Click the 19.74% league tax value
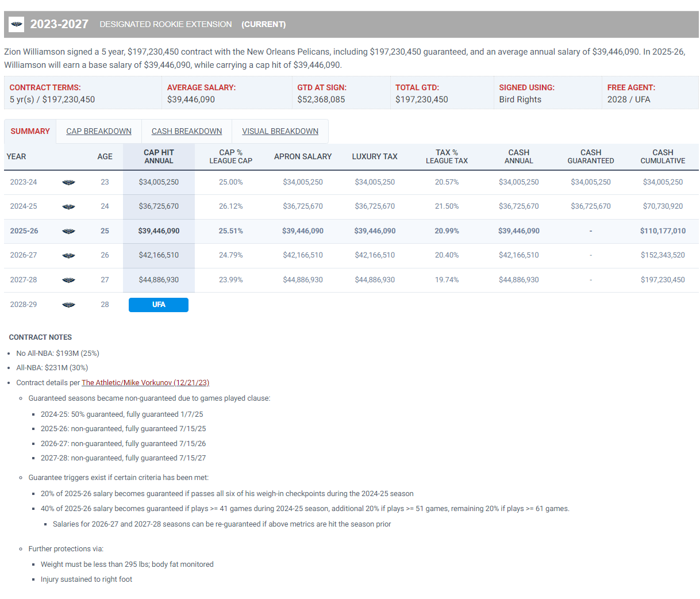This screenshot has height=599, width=700. (447, 280)
